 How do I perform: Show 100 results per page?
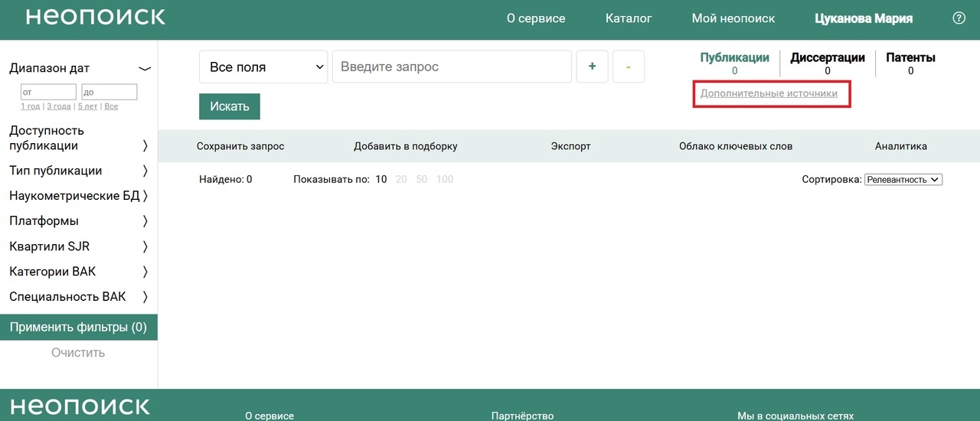(x=445, y=179)
